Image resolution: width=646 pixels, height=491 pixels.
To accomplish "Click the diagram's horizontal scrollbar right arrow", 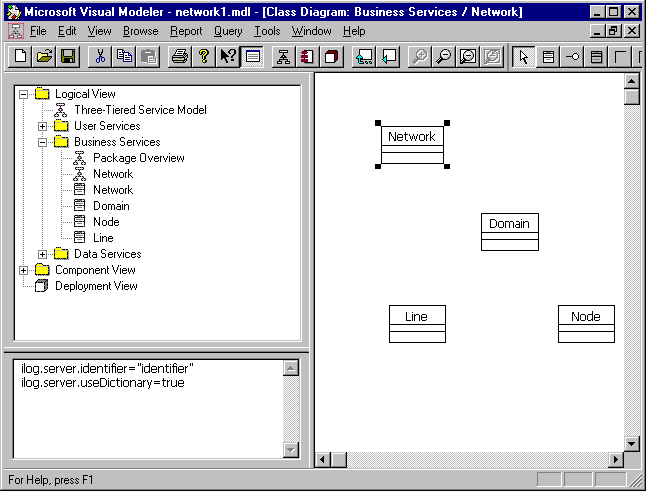I will click(x=616, y=459).
